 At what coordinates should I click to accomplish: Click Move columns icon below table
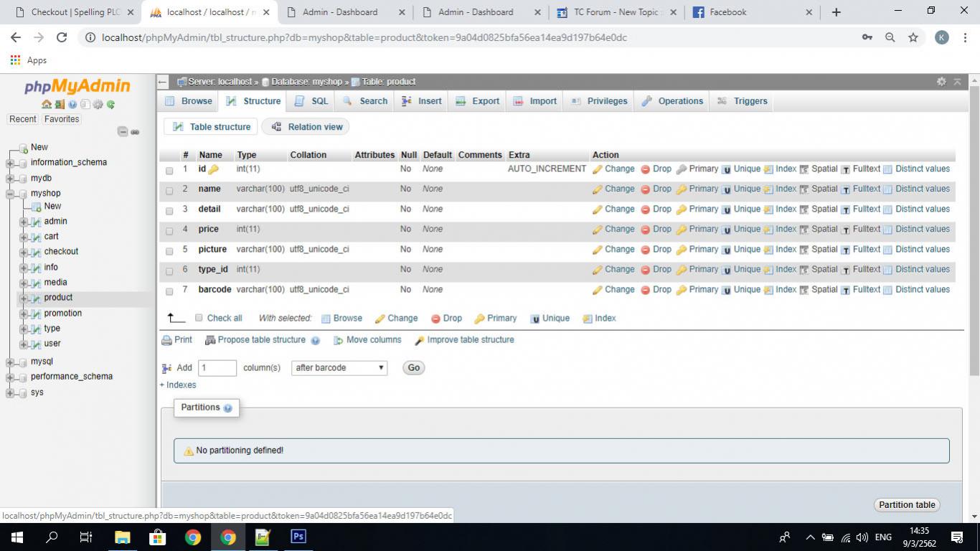pos(339,340)
